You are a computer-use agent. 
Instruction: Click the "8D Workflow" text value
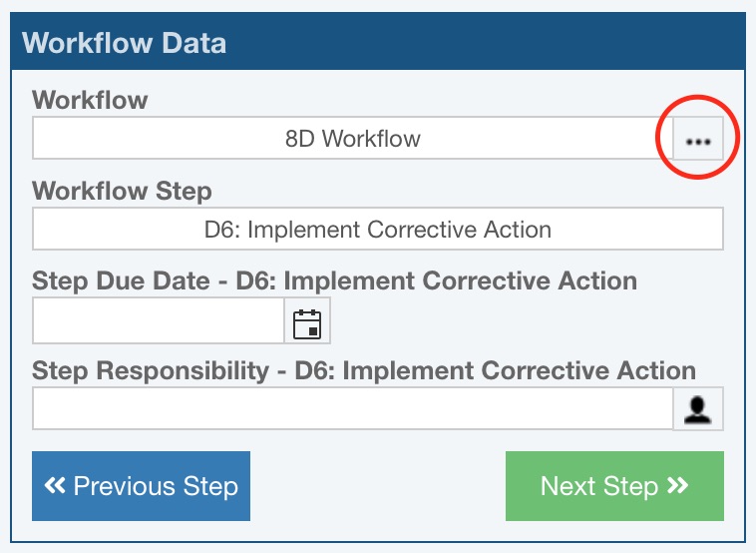click(x=352, y=139)
